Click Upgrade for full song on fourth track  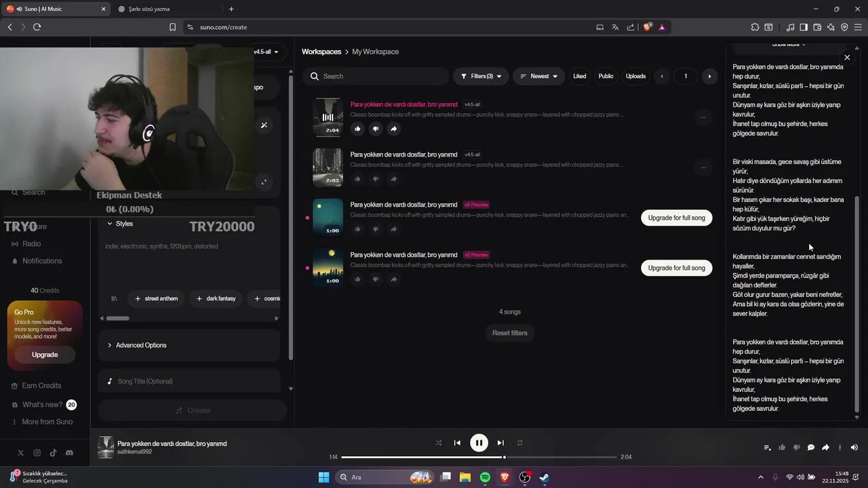pyautogui.click(x=676, y=268)
